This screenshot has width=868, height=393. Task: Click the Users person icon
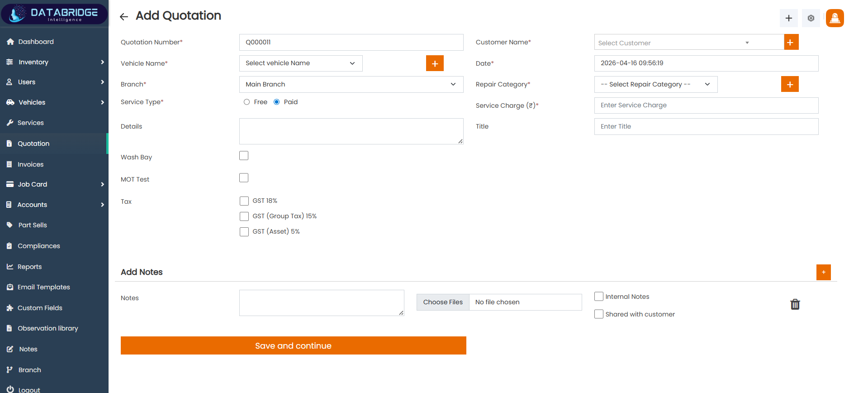coord(9,82)
